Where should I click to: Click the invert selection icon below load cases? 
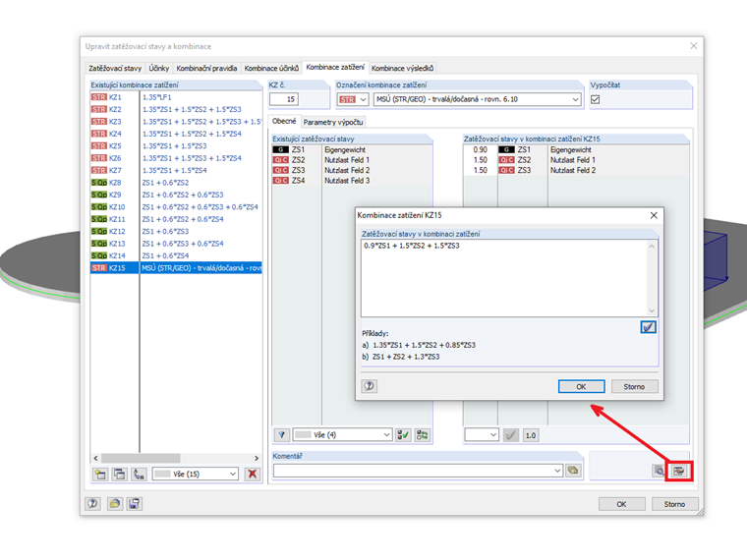422,435
